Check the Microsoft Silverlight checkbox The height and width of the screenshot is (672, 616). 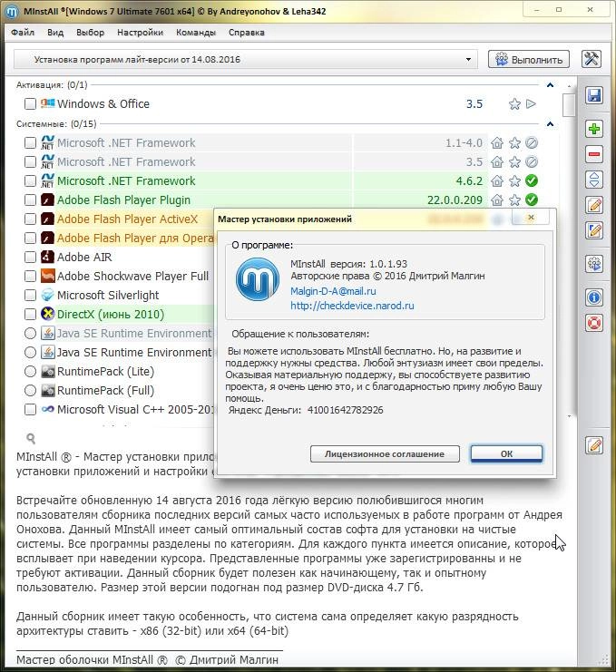pos(30,295)
